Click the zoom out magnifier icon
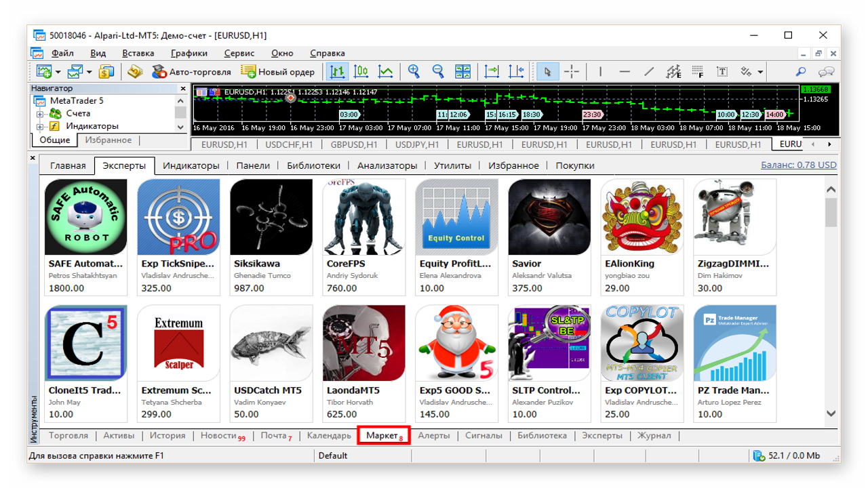868x488 pixels. click(438, 71)
